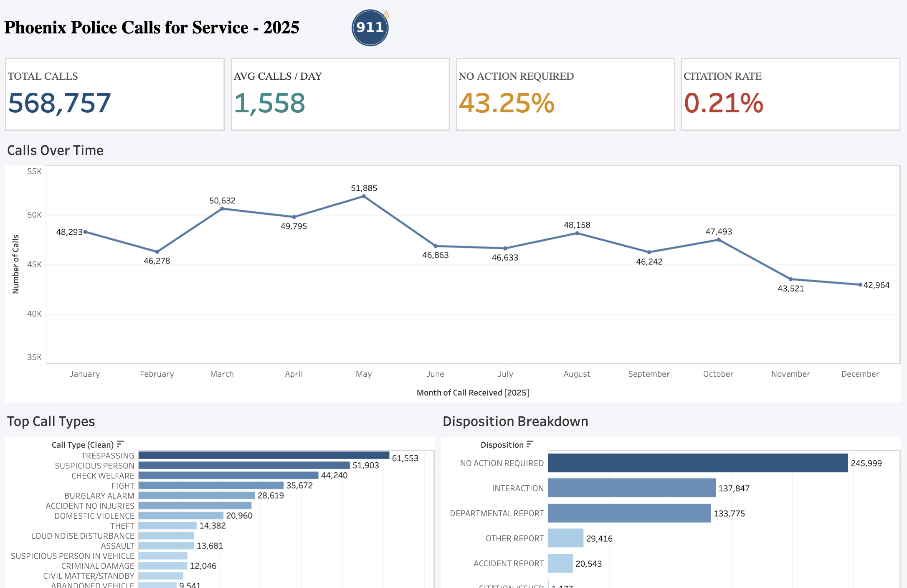Select the SUSPICIOUS PERSON bar showing 51,903
The width and height of the screenshot is (907, 588).
(x=244, y=465)
